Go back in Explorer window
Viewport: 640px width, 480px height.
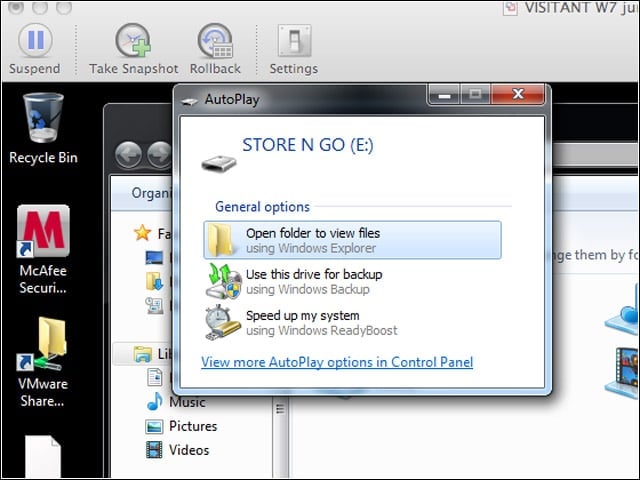pyautogui.click(x=129, y=155)
